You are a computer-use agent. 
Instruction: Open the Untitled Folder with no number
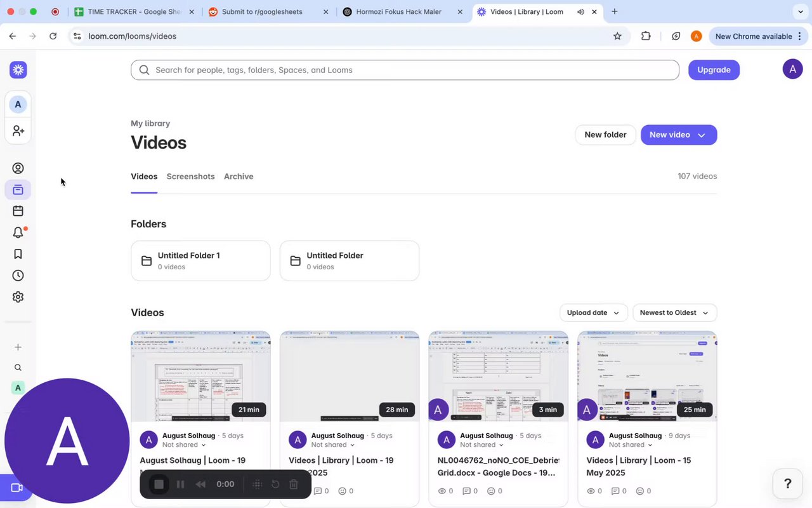tap(350, 260)
